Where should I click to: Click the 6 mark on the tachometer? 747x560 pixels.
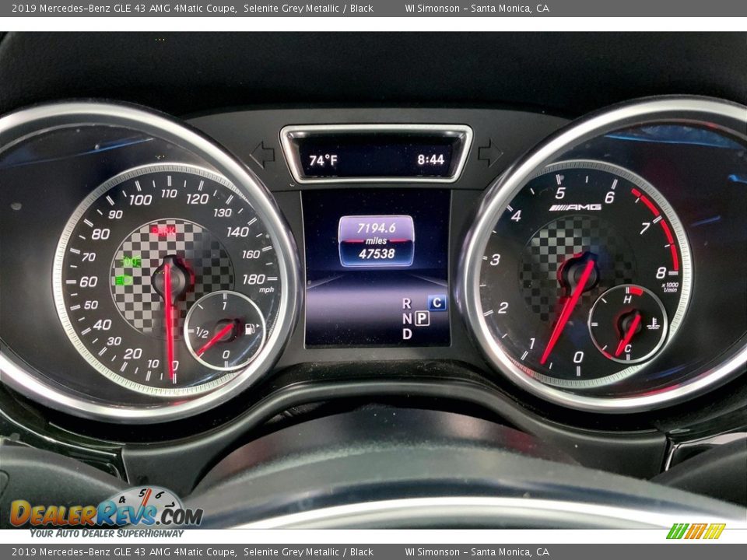pyautogui.click(x=609, y=197)
